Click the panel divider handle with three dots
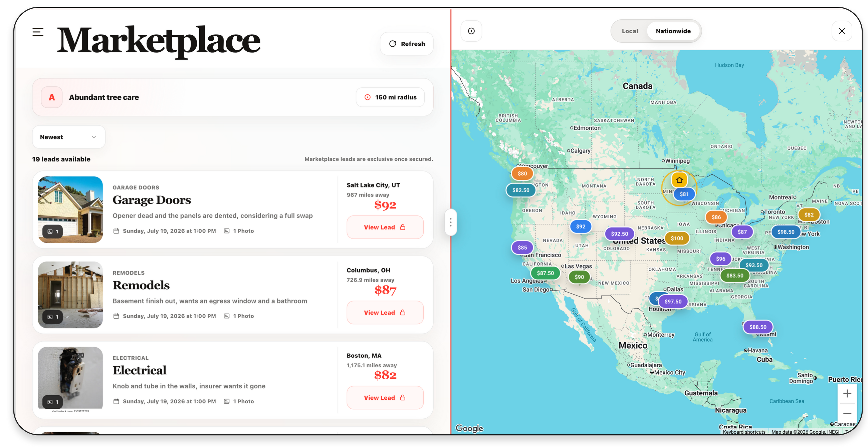 click(450, 222)
